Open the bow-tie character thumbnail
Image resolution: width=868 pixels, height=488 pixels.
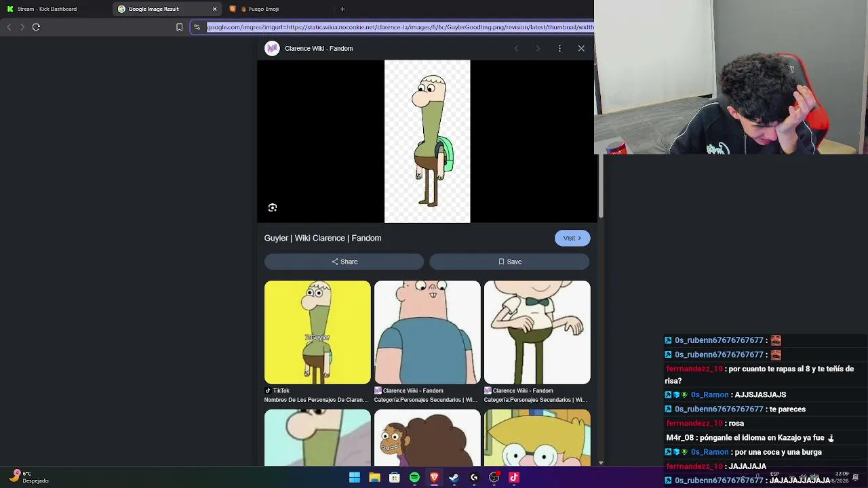(x=537, y=332)
